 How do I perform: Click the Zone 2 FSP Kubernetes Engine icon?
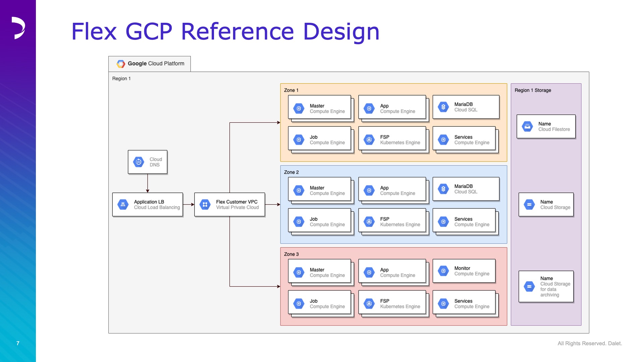tap(369, 222)
